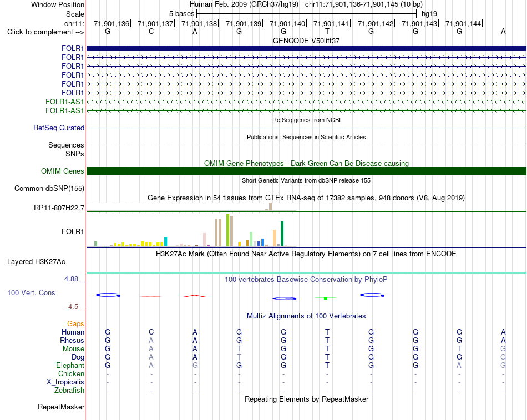Click the 'Click to complement -->' label
Viewport: 527px width, 420px height.
click(x=45, y=32)
